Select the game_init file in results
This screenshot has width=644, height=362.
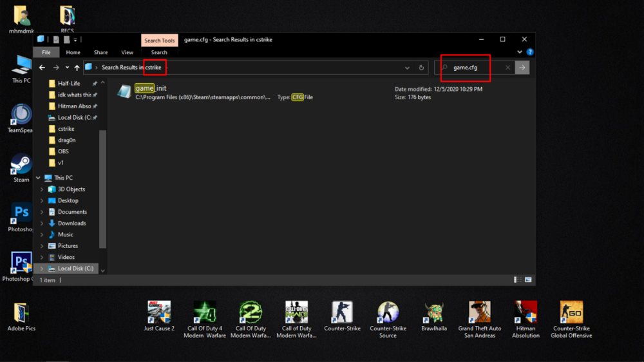tap(151, 88)
